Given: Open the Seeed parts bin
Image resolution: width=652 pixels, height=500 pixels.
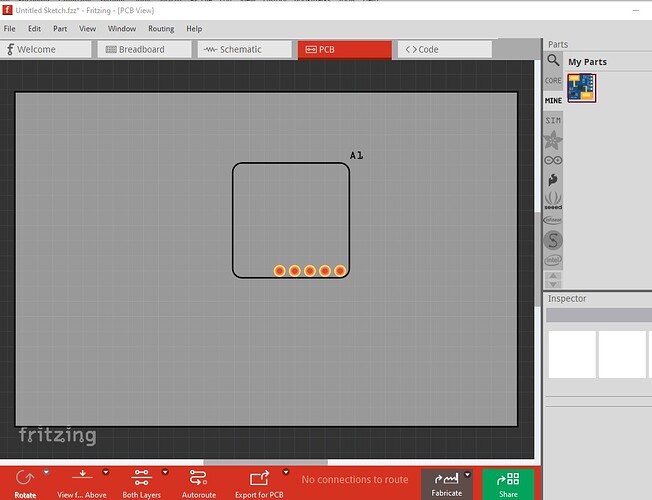Looking at the screenshot, I should 553,200.
